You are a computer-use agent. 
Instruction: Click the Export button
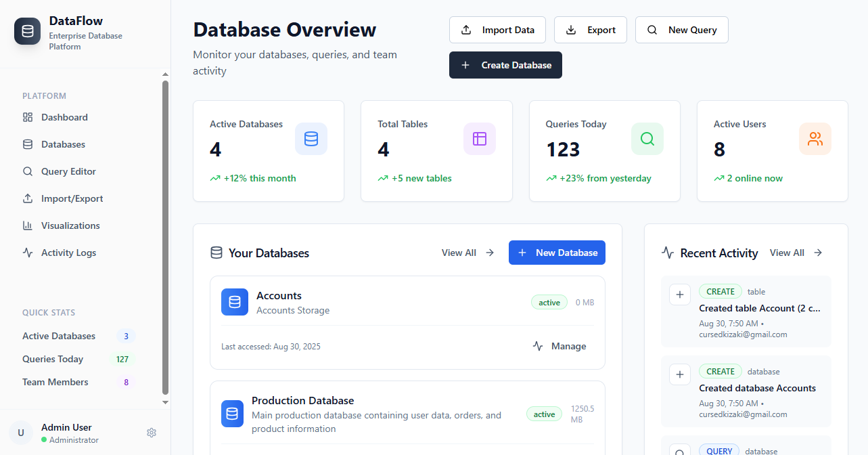tap(591, 30)
